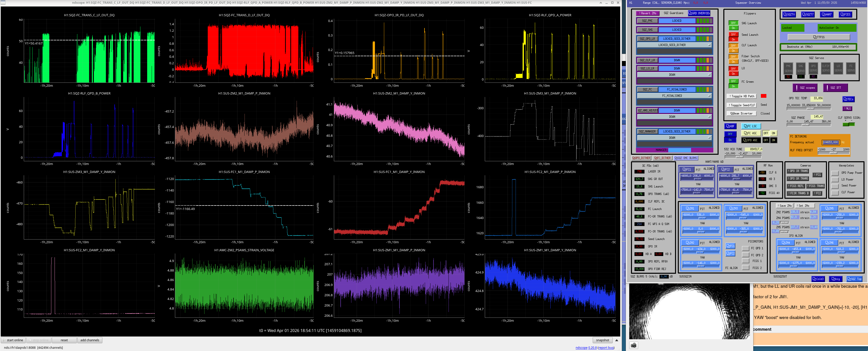Switch the CLF Launch flipper Off

coord(733,45)
